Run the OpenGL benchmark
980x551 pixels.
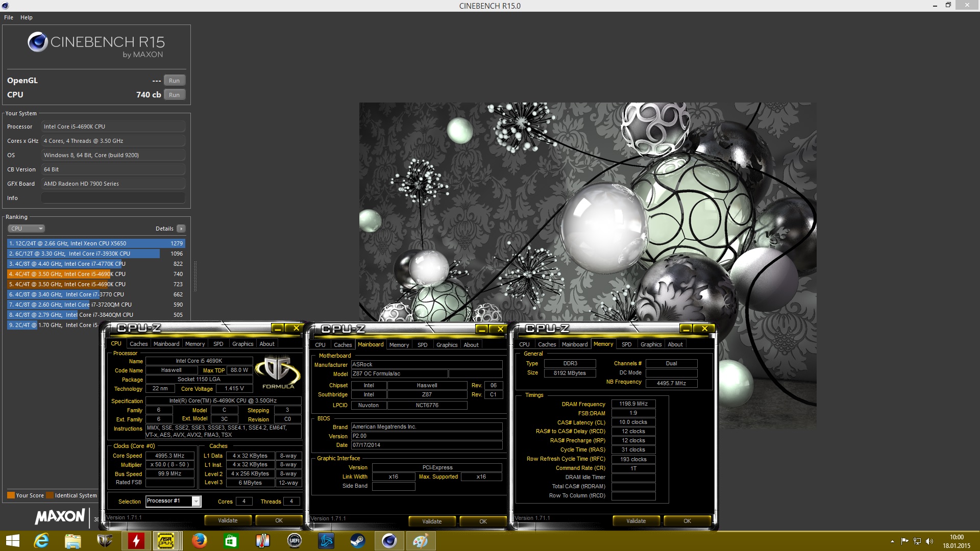[174, 81]
